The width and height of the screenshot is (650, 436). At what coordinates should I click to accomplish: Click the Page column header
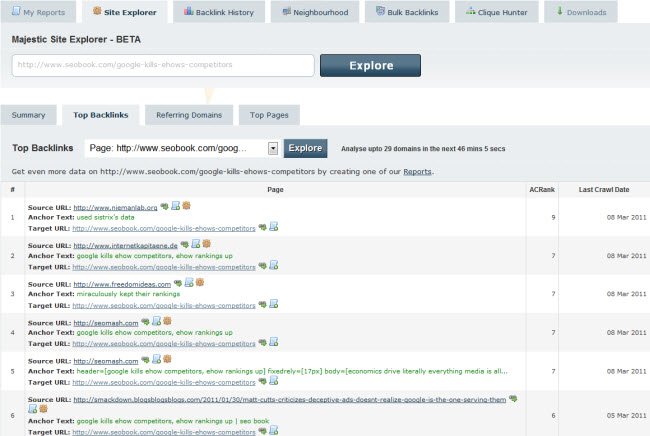275,189
